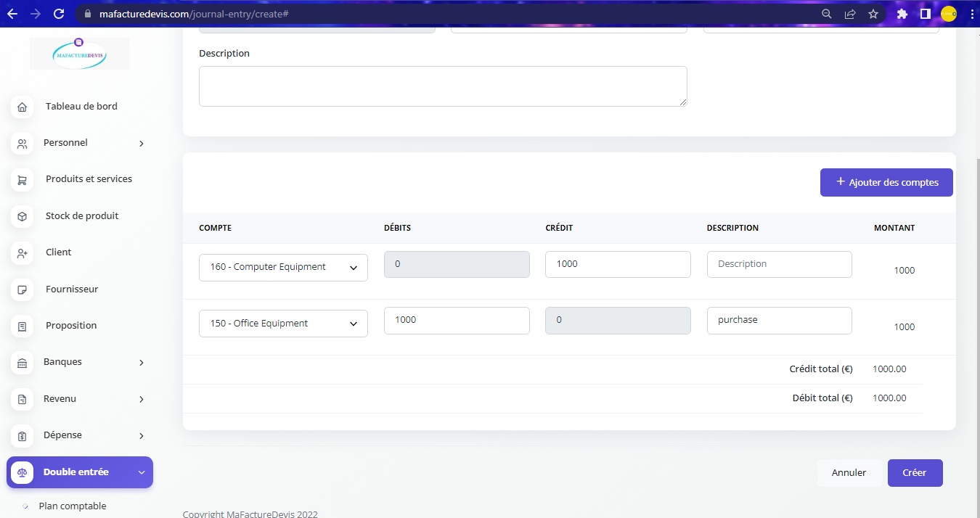Click the Produits et services cart icon
The height and width of the screenshot is (518, 980).
coord(22,180)
